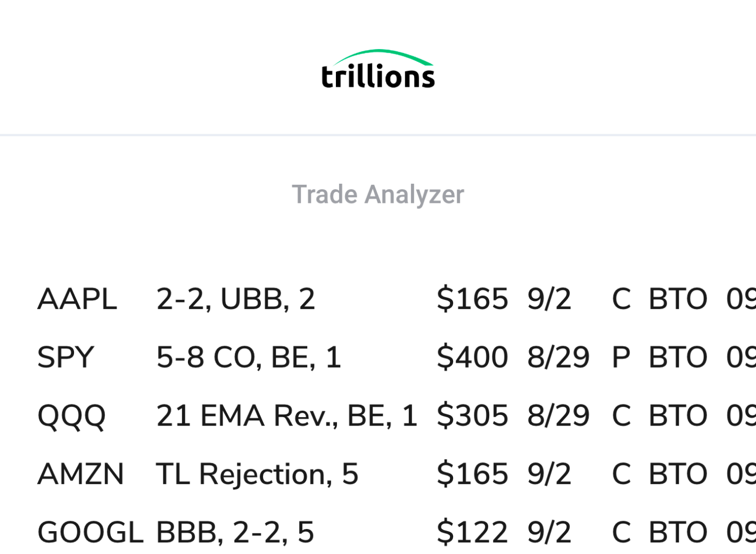Viewport: 756px width, 554px height.
Task: Click the QQQ ticker symbol
Action: [x=72, y=416]
